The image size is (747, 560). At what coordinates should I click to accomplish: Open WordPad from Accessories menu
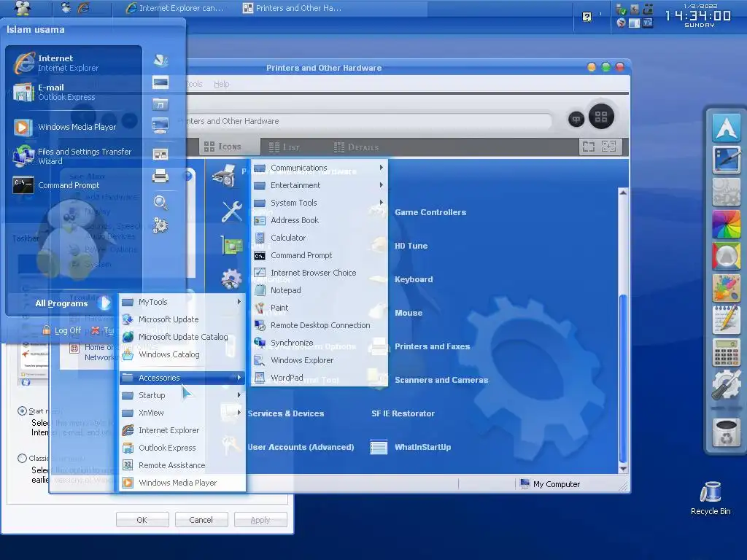320,378
